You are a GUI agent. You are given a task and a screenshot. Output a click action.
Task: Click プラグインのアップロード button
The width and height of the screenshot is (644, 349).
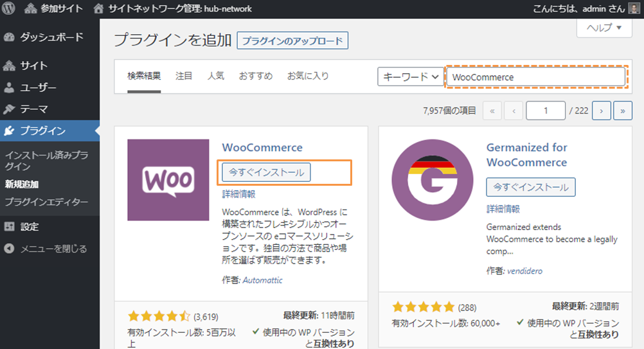pos(292,40)
